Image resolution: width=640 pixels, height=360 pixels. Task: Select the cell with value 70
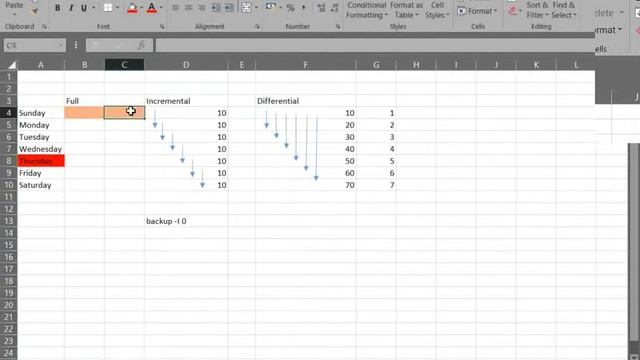click(x=305, y=185)
